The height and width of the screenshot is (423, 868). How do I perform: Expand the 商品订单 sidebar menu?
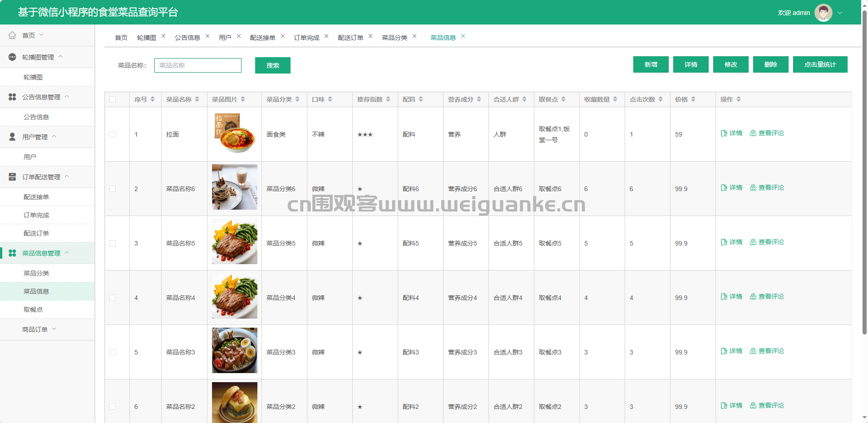click(39, 330)
